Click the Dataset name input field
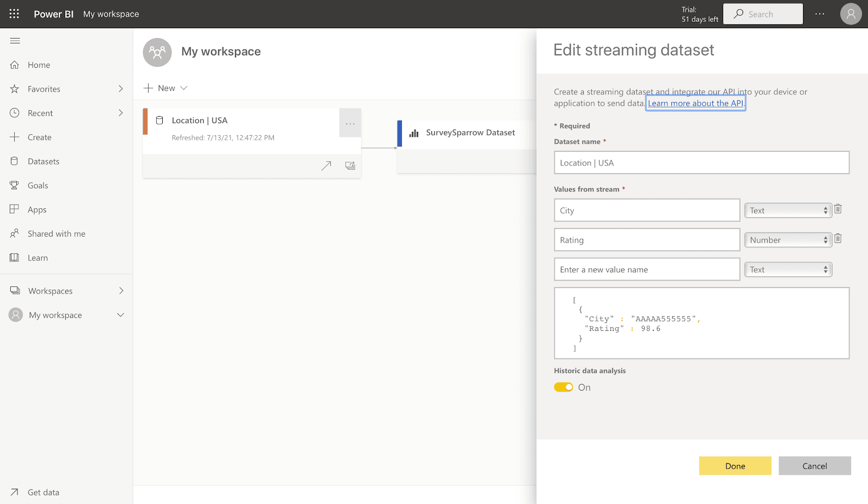 [x=701, y=163]
